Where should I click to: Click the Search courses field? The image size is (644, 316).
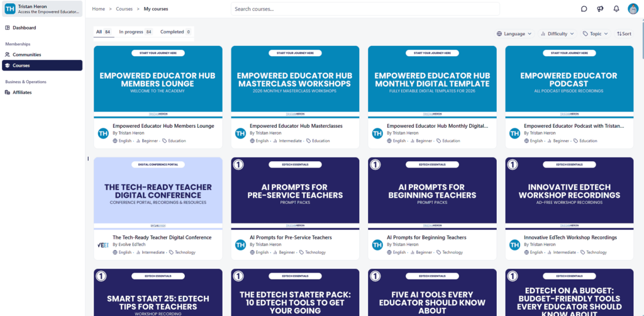365,9
